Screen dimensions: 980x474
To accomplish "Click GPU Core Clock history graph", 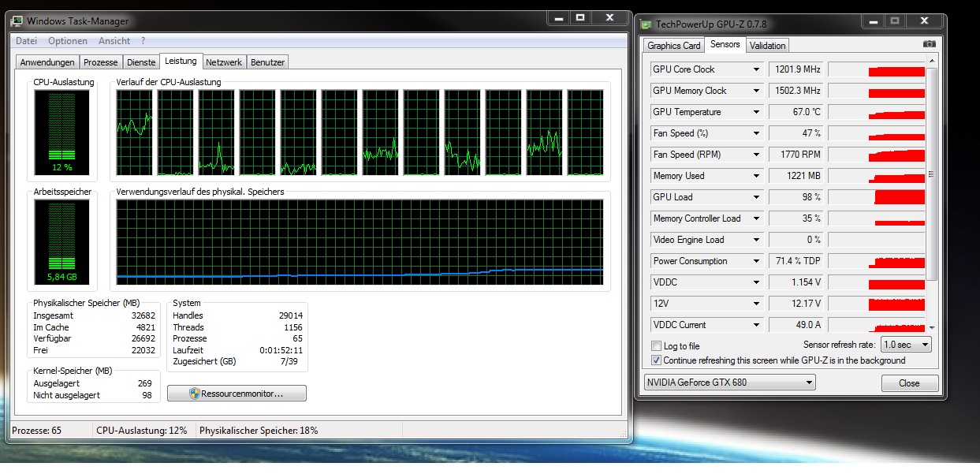I will (x=877, y=69).
